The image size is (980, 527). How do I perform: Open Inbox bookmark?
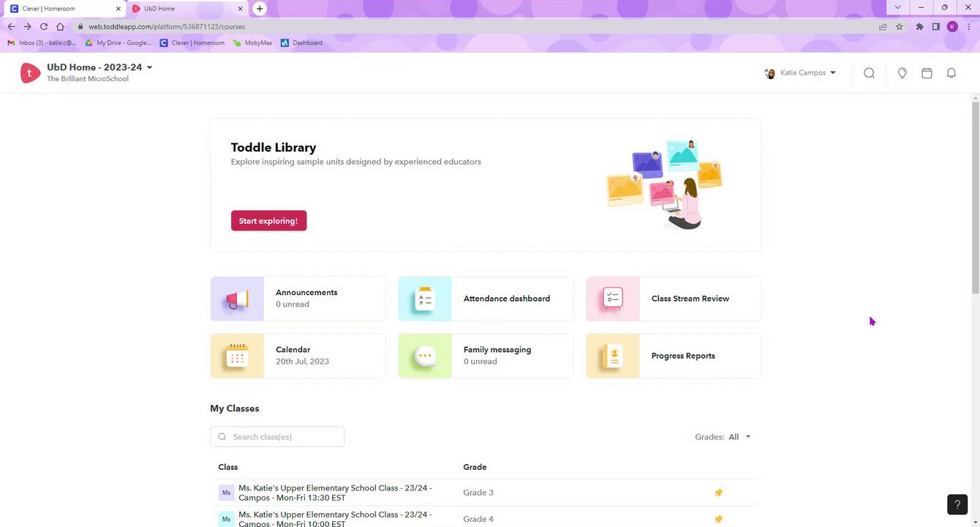42,43
